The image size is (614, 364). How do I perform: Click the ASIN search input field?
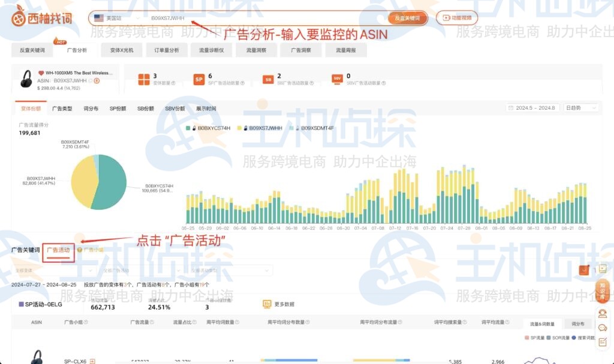tap(240, 18)
